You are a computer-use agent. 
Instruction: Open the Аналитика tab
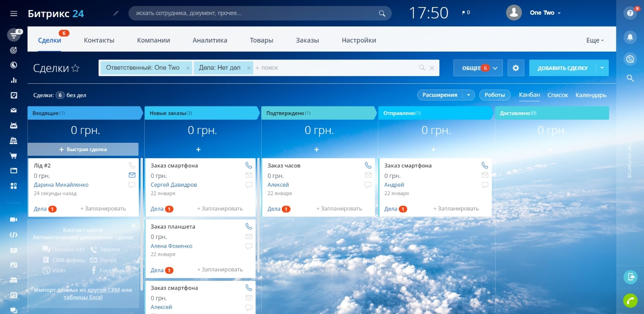coord(210,41)
